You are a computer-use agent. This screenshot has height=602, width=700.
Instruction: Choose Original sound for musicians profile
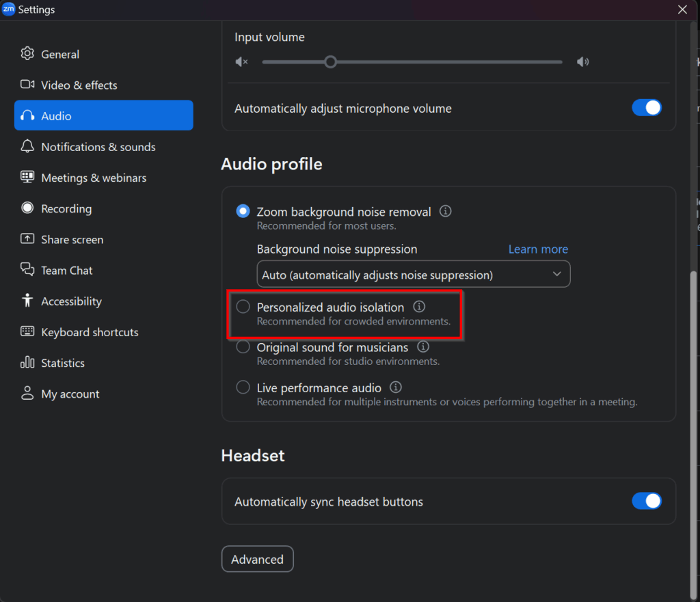pyautogui.click(x=243, y=347)
